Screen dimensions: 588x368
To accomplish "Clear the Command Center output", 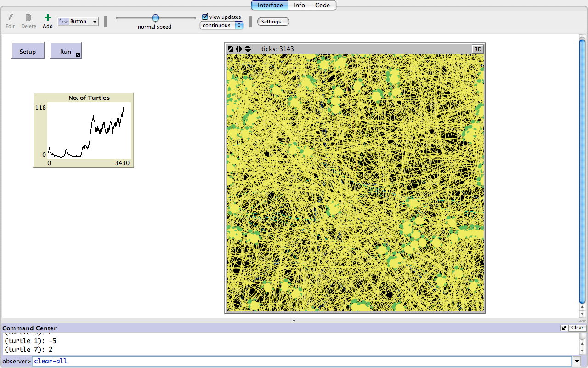I will (x=577, y=328).
